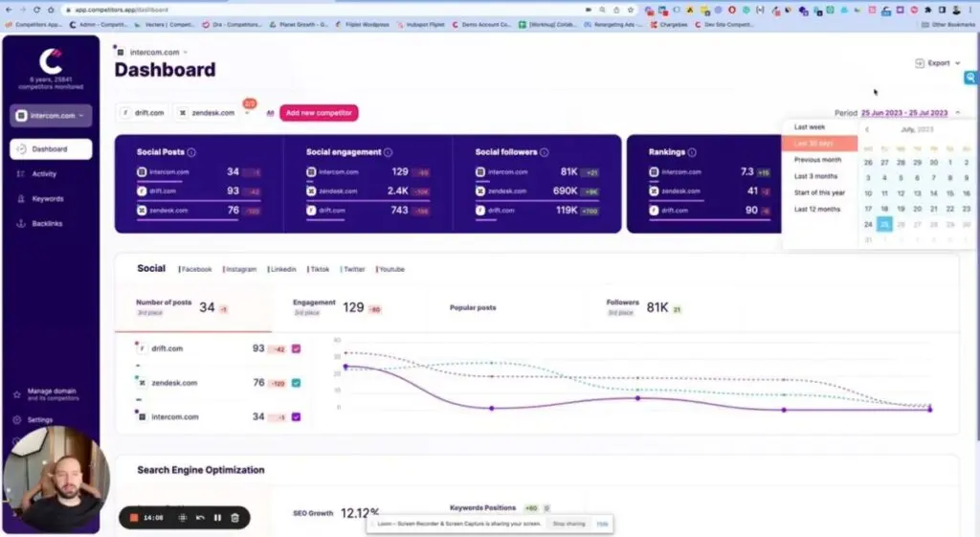Click the Settings gear in the sidebar
Viewport: 980px width, 537px height.
[17, 420]
